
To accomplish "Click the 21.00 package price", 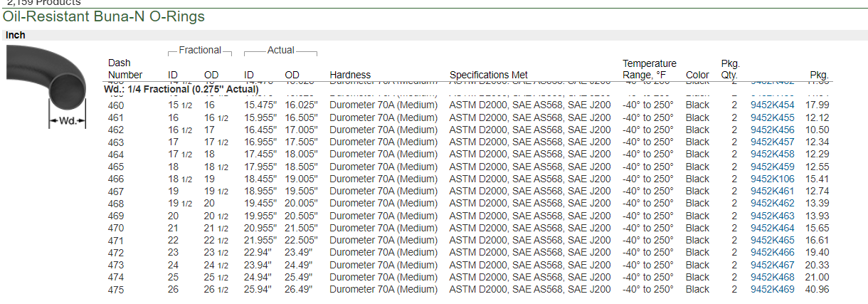I will 817,277.
